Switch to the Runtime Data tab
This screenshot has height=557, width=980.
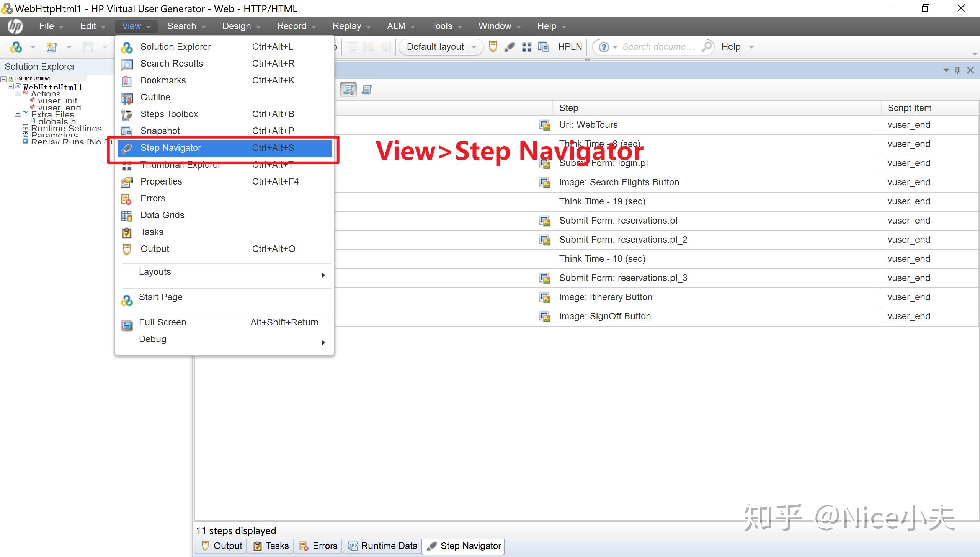coord(383,546)
